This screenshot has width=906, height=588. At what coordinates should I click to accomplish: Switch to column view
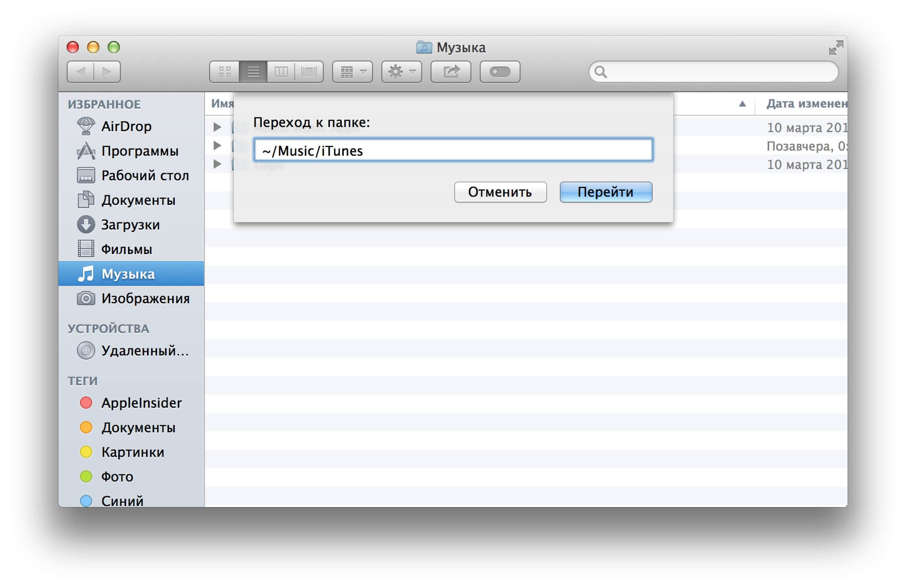[281, 72]
